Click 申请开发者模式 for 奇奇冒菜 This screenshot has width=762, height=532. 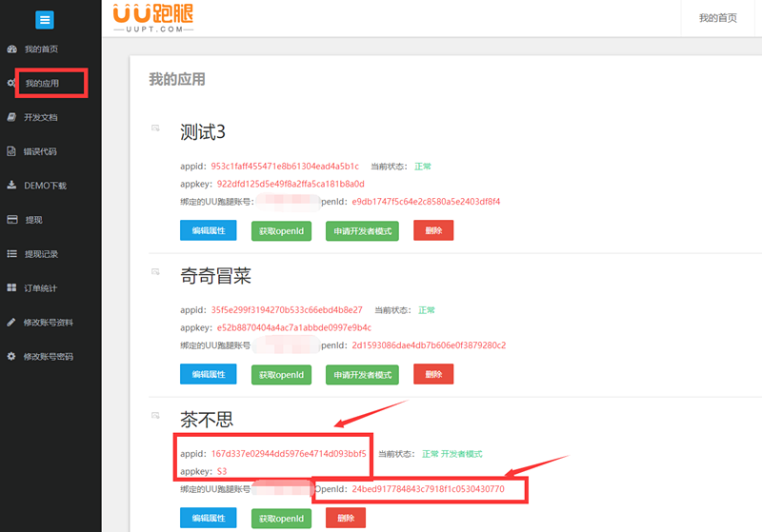point(362,375)
